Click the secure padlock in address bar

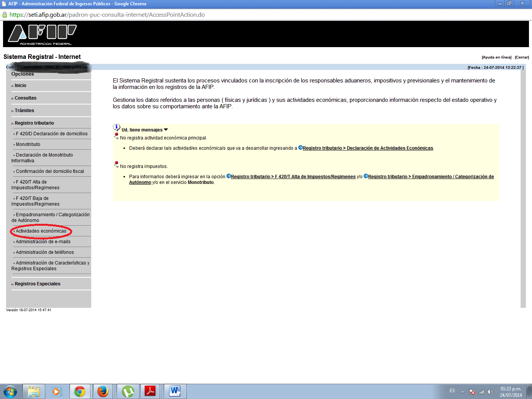click(x=5, y=15)
